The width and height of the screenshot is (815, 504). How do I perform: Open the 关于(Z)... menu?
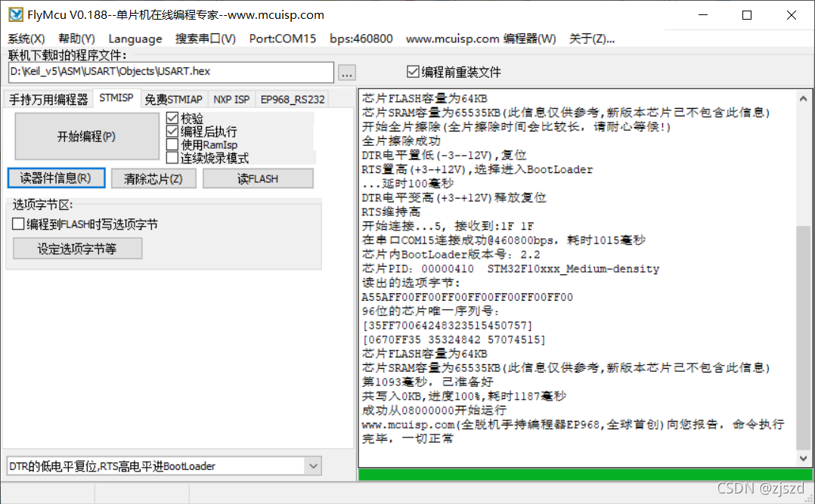point(591,39)
